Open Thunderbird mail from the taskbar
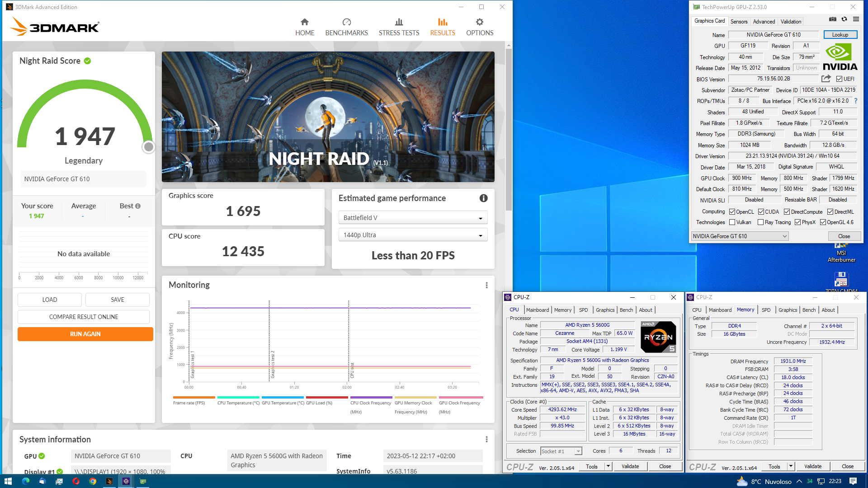The height and width of the screenshot is (488, 868). tap(42, 481)
